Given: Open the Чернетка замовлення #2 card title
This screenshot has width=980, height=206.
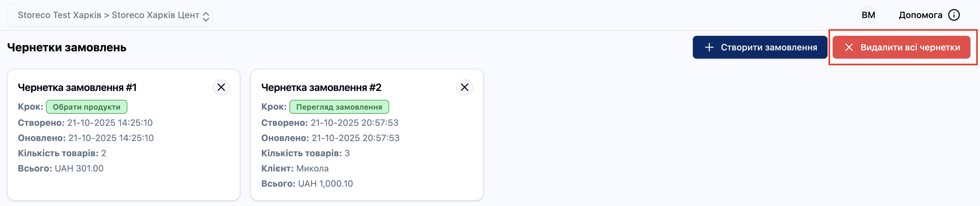Looking at the screenshot, I should [x=321, y=88].
